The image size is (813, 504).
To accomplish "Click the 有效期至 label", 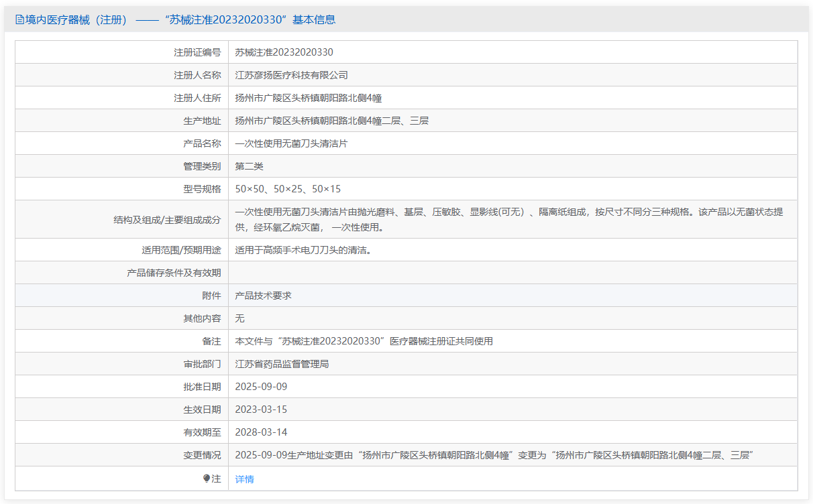I will (x=202, y=432).
